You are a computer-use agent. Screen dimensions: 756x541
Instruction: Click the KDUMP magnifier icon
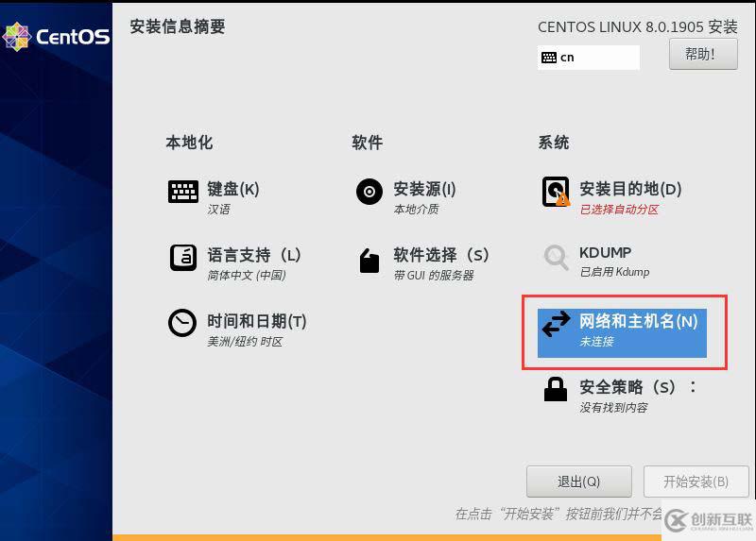(x=556, y=257)
